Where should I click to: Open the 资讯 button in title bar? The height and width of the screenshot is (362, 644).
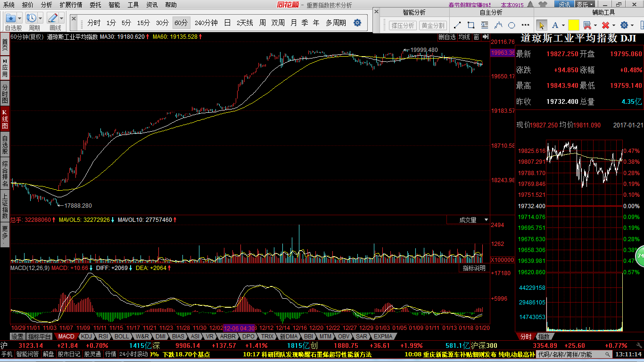(x=564, y=4)
